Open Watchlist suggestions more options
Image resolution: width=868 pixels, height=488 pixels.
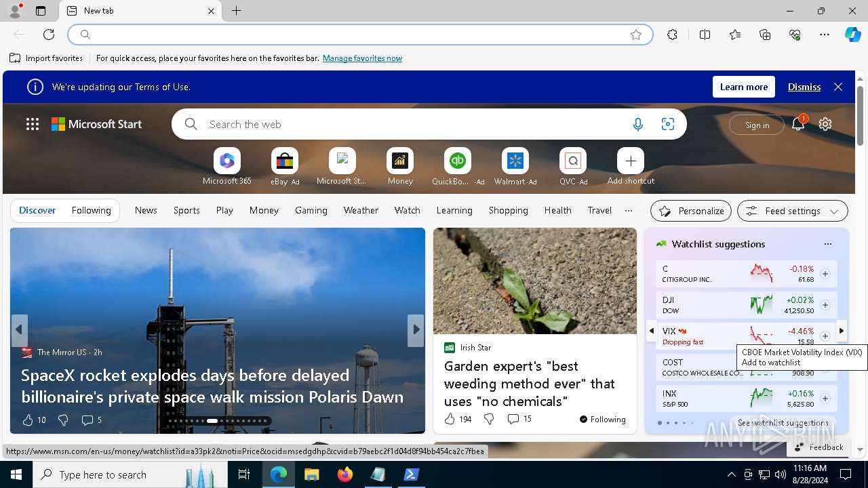pos(827,244)
